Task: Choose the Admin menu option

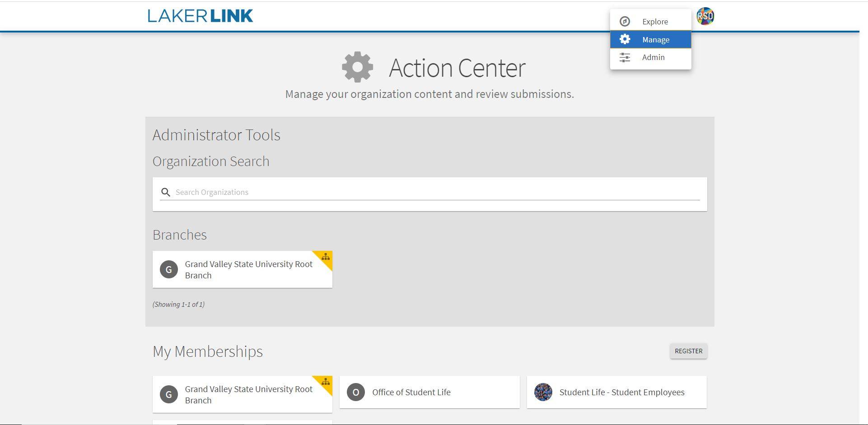Action: 653,57
